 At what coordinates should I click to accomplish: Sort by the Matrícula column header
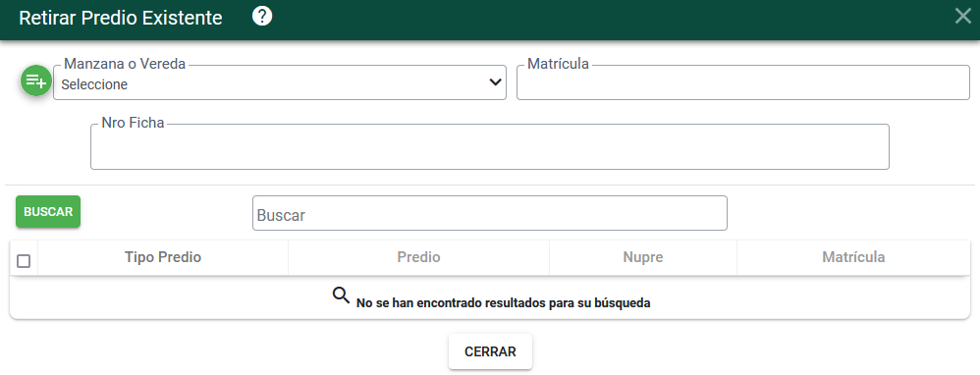(x=853, y=257)
